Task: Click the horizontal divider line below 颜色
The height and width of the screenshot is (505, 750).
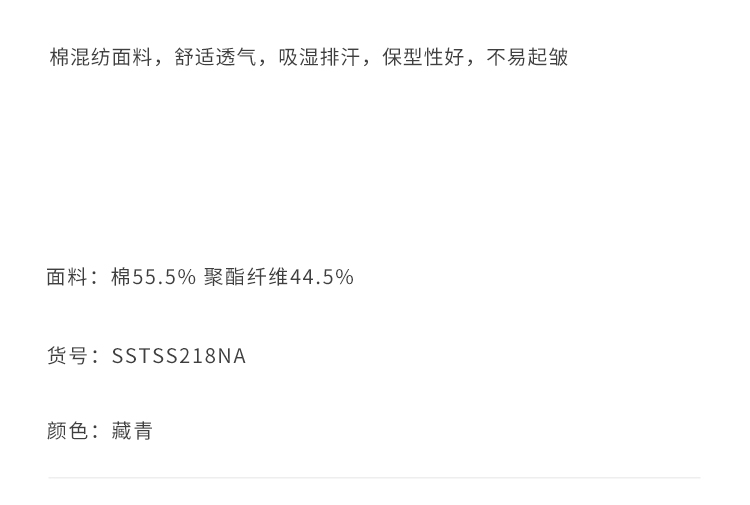Action: point(374,478)
